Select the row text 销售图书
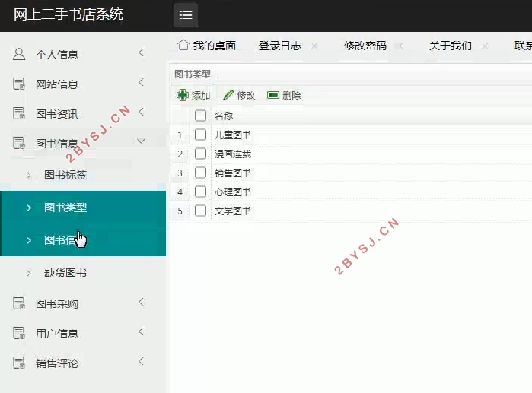The width and height of the screenshot is (532, 393). point(233,173)
